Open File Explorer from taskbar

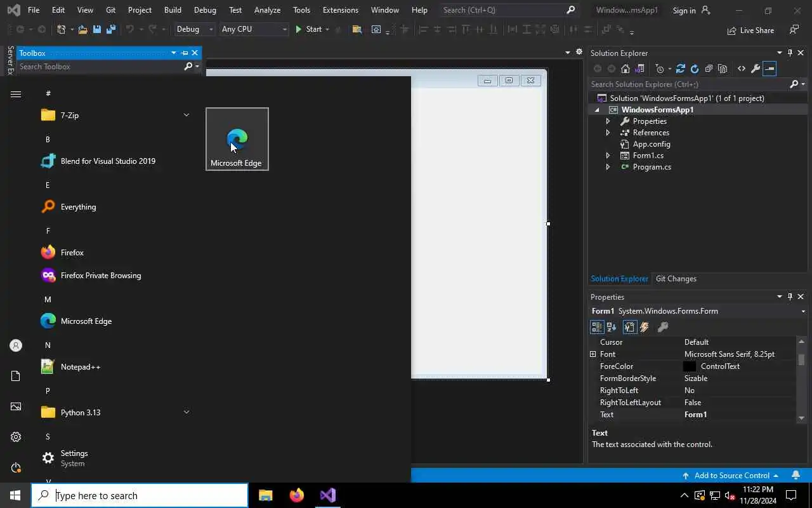coord(266,495)
